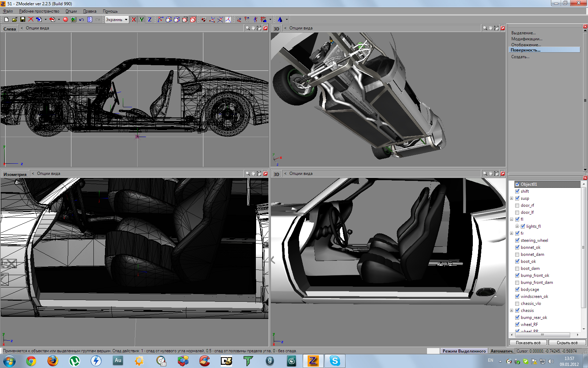Viewport: 588px width, 368px height.
Task: Open Skype from the taskbar
Action: (335, 361)
